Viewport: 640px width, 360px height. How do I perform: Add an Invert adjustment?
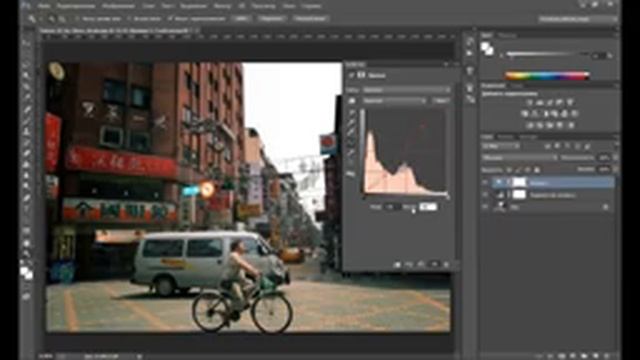pyautogui.click(x=530, y=125)
